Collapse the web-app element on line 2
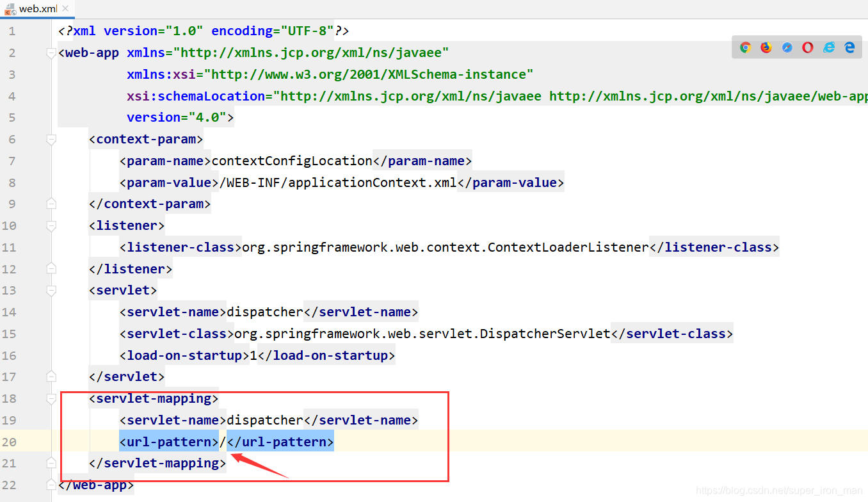The height and width of the screenshot is (502, 868). click(x=51, y=53)
